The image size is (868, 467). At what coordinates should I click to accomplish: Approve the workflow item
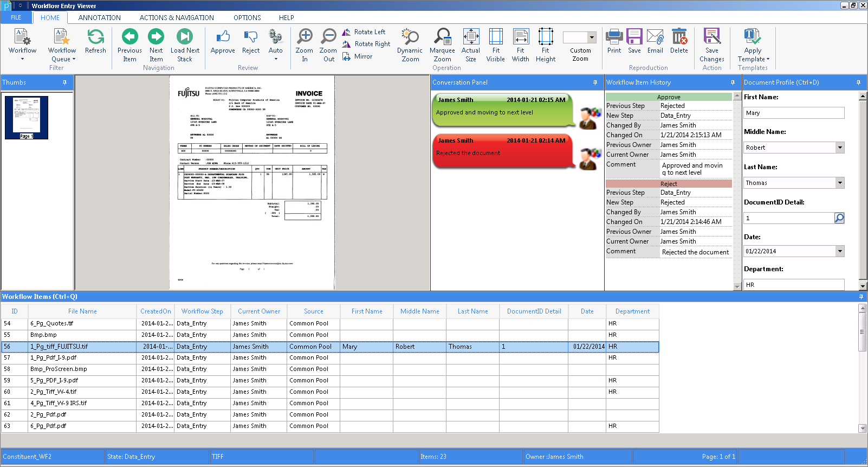(x=223, y=41)
